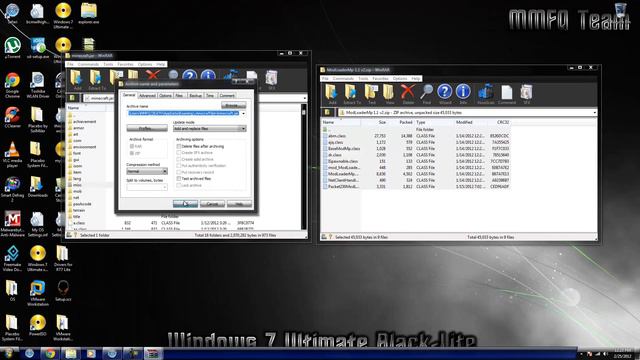640x360 pixels.
Task: Open CCleaner desktop shortcut
Action: (12, 118)
